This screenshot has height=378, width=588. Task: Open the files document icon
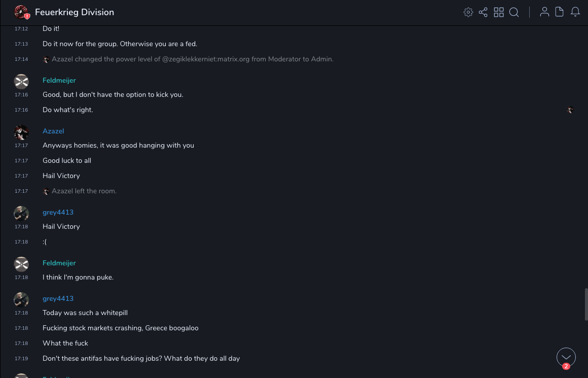click(560, 12)
